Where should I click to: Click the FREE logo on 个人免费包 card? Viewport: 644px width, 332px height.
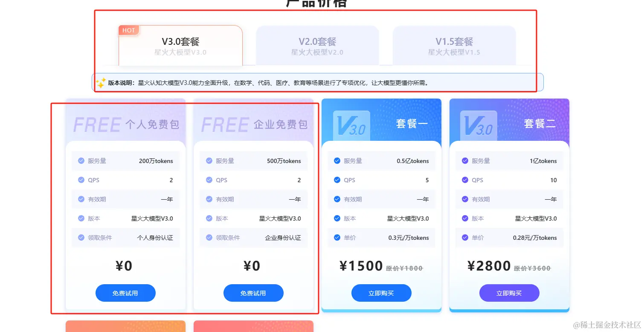coord(97,125)
